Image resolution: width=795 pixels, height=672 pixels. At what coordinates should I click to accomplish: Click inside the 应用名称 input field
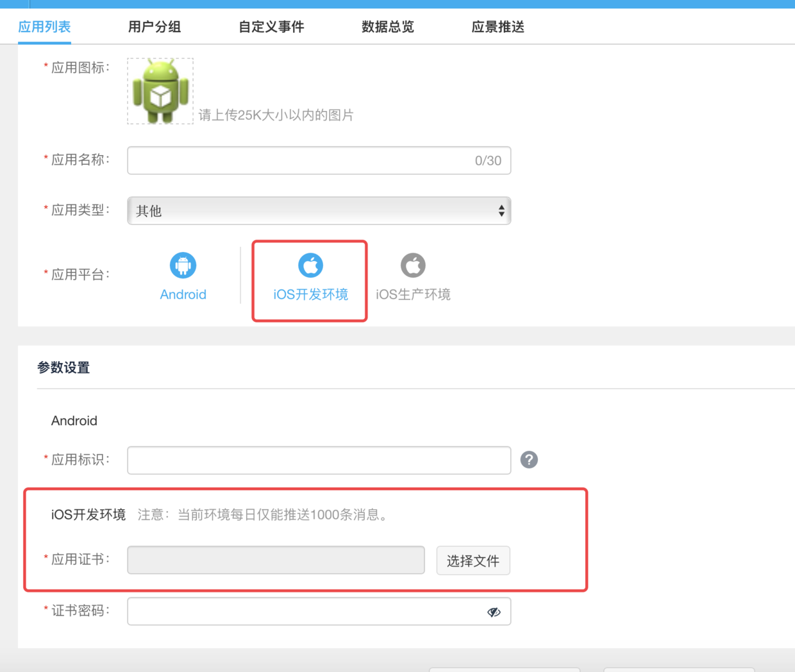tap(289, 160)
